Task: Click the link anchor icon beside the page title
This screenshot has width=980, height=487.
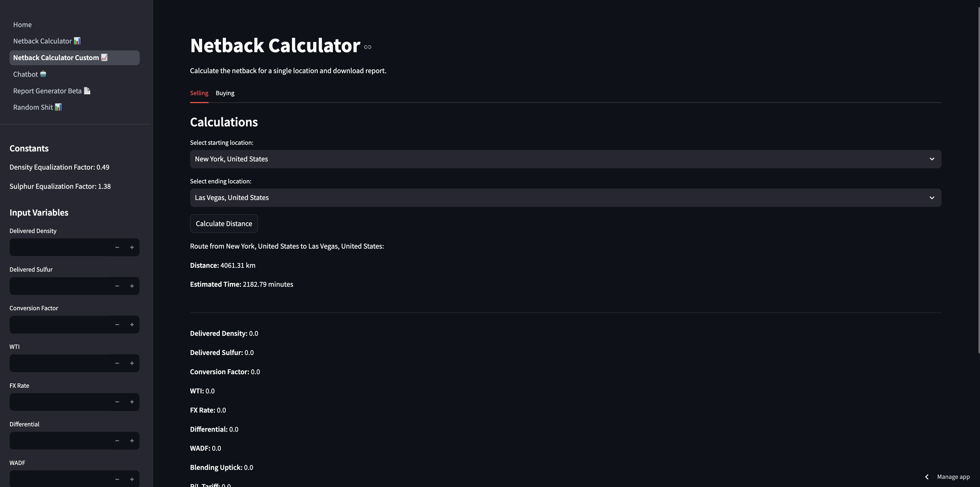Action: (367, 47)
